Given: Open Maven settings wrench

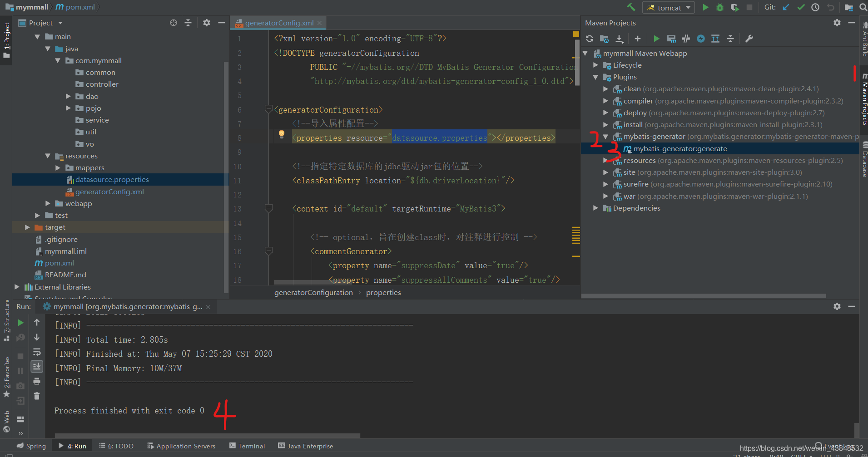Looking at the screenshot, I should (x=749, y=39).
